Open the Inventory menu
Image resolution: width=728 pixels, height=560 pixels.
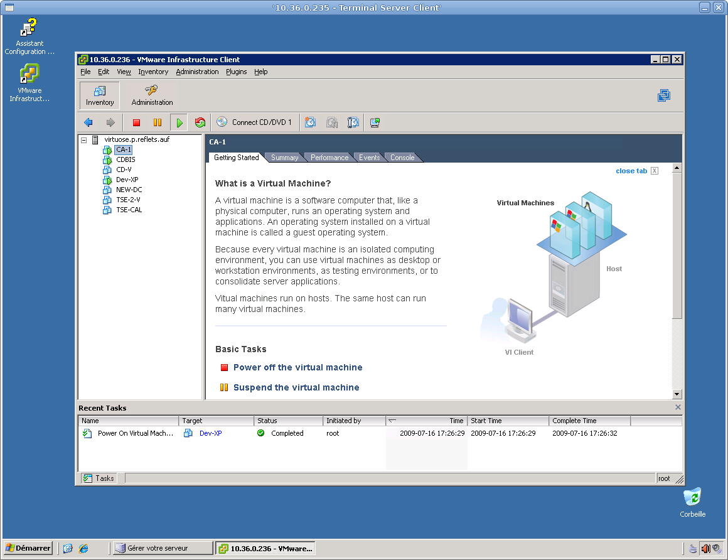click(153, 72)
